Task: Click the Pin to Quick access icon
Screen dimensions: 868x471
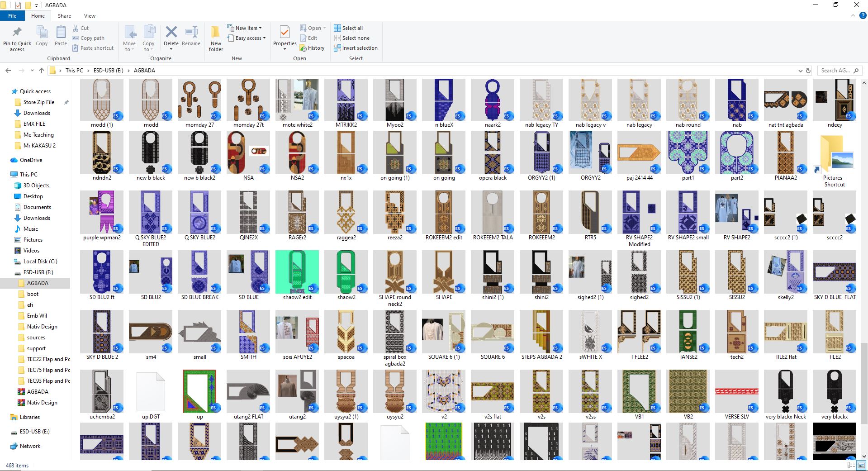Action: 17,33
